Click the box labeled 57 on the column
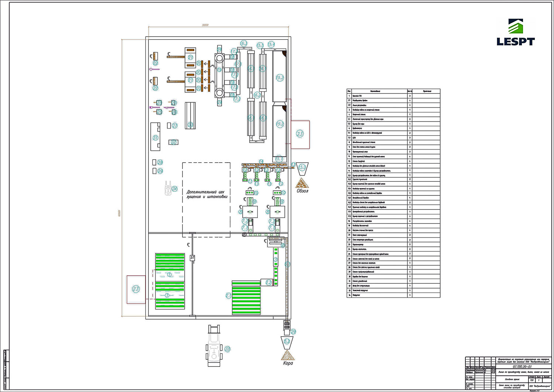 pos(192,258)
